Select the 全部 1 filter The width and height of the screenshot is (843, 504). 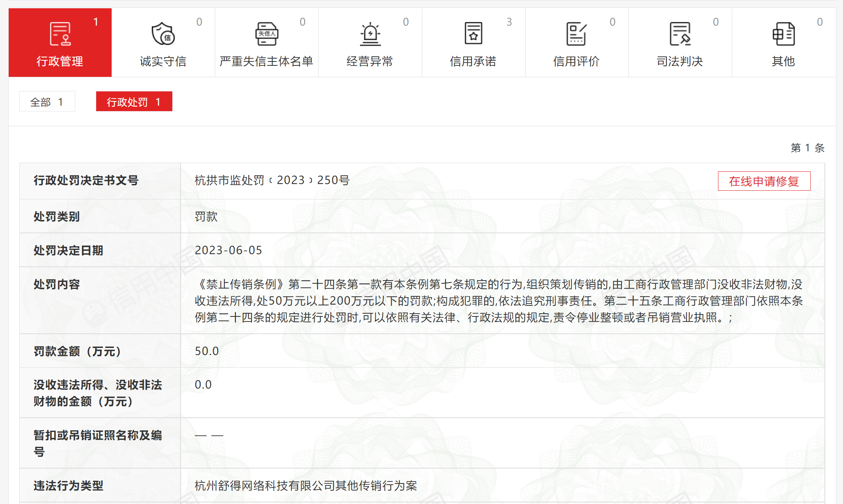(47, 102)
